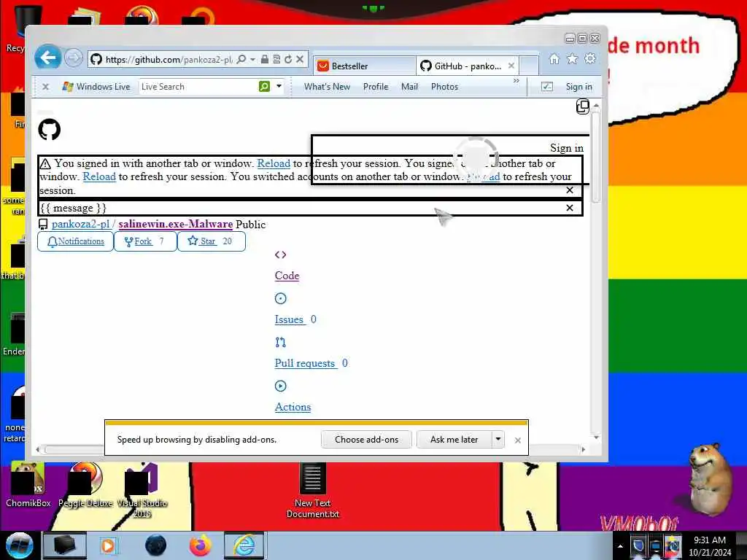Open the Code tab link
The image size is (747, 560).
click(x=287, y=276)
